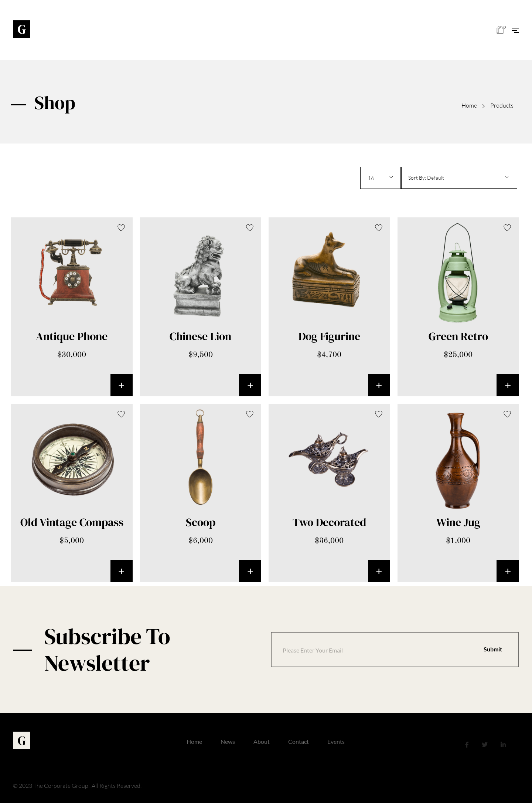This screenshot has width=532, height=803.
Task: Open the LinkedIn footer icon
Action: point(503,744)
